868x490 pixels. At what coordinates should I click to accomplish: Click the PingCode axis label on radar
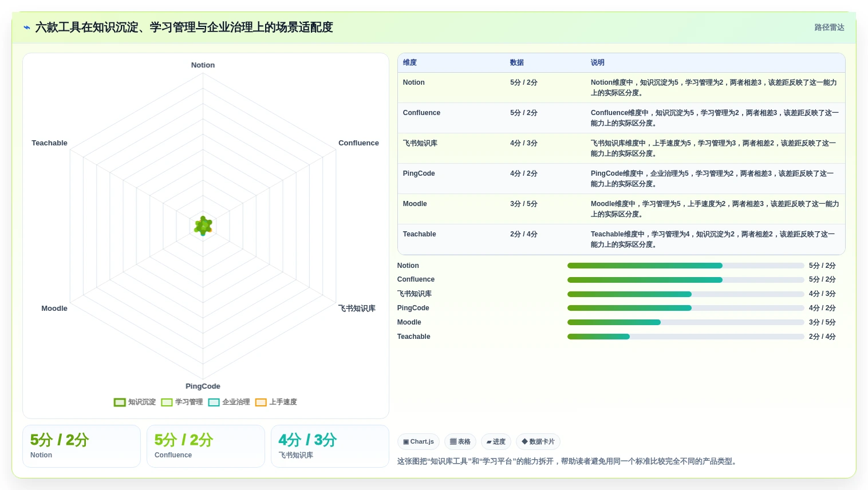click(203, 386)
